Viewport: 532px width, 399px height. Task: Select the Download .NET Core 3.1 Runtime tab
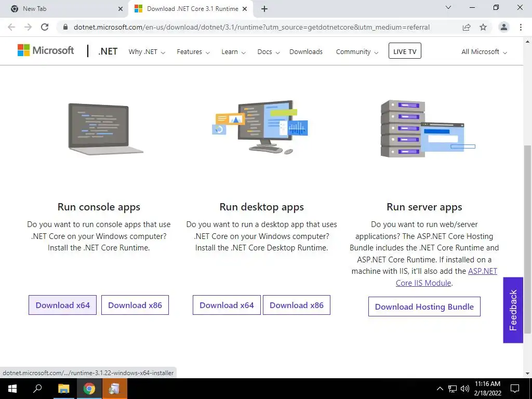tap(191, 9)
